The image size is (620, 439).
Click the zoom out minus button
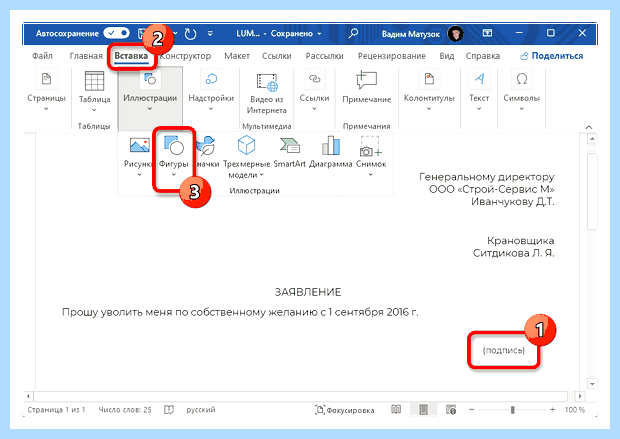471,409
